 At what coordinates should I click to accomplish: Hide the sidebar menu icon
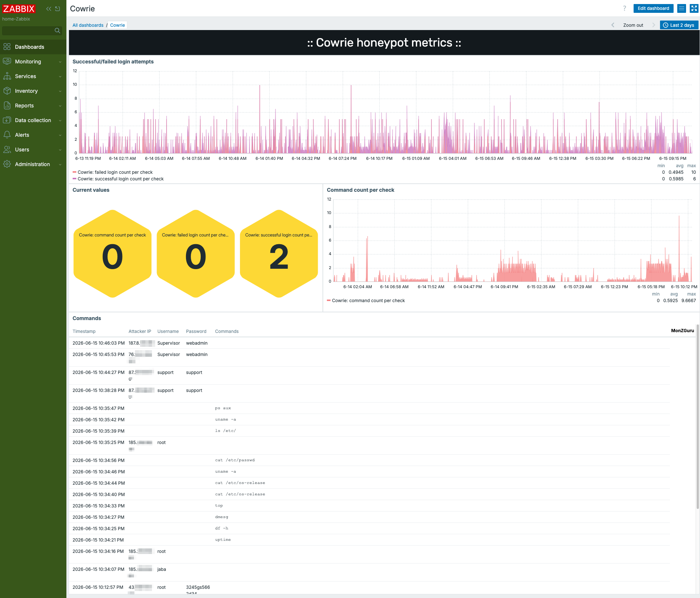click(x=58, y=8)
